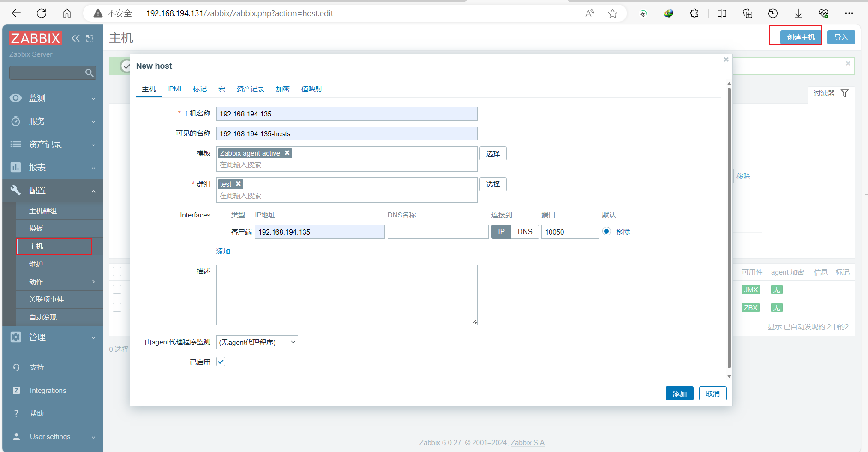868x452 pixels.
Task: Expand the 管理 administration menu
Action: (x=53, y=337)
